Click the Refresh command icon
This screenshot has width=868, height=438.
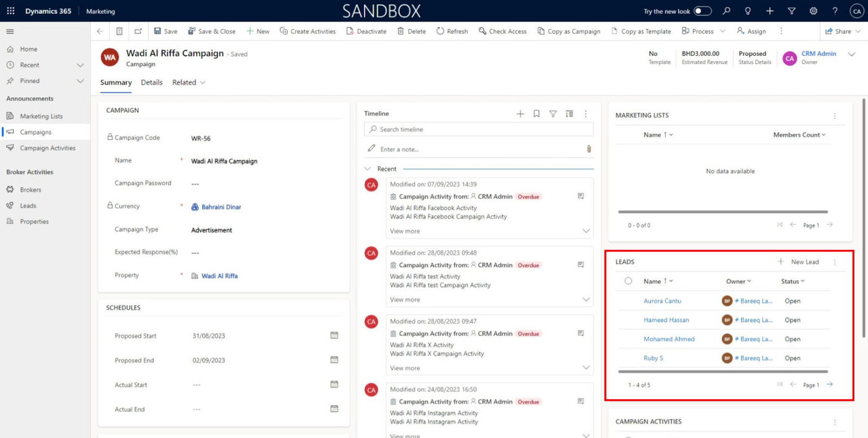440,31
